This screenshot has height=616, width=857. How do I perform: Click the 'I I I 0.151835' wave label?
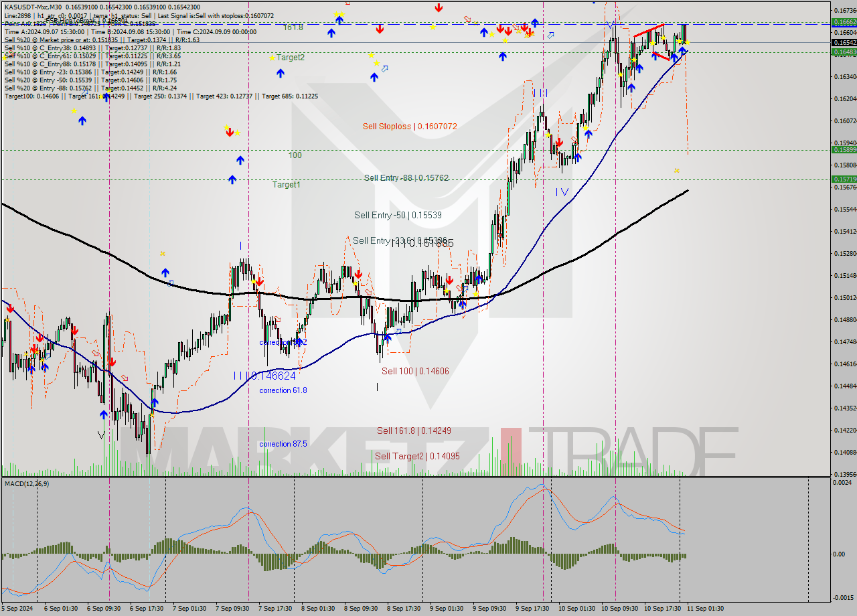422,244
